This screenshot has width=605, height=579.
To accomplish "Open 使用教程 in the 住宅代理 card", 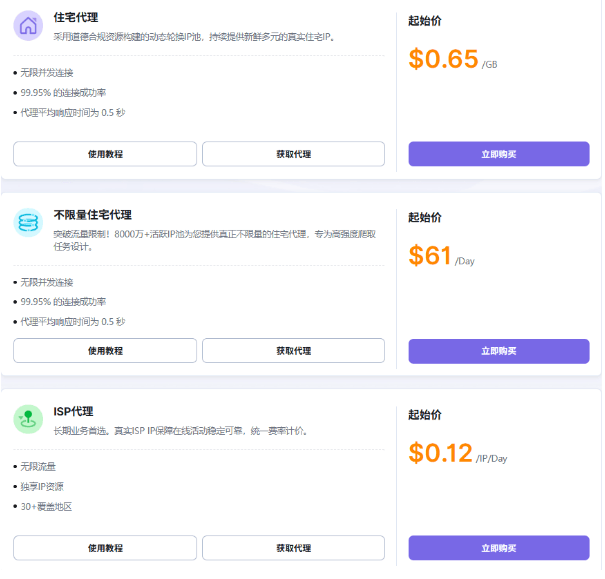I will coord(105,154).
